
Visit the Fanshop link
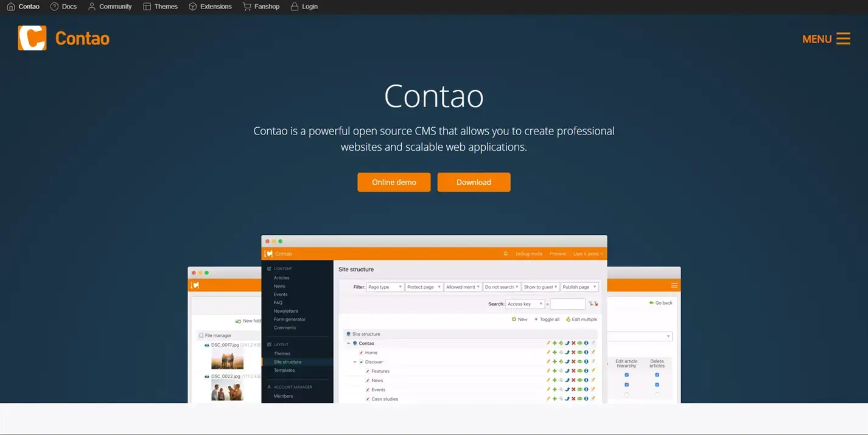click(x=261, y=7)
